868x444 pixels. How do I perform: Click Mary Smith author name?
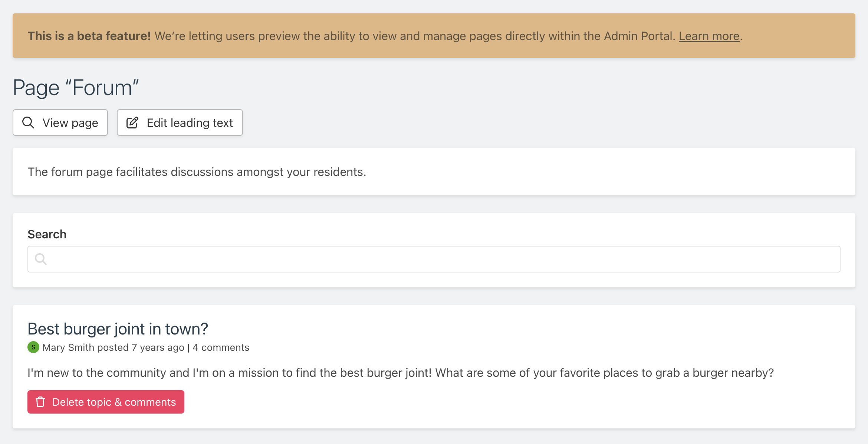68,347
